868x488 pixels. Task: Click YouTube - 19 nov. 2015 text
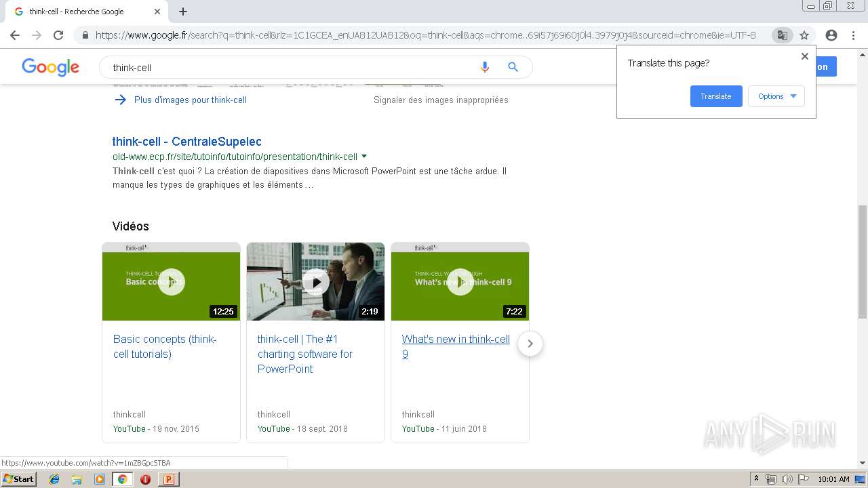[156, 429]
